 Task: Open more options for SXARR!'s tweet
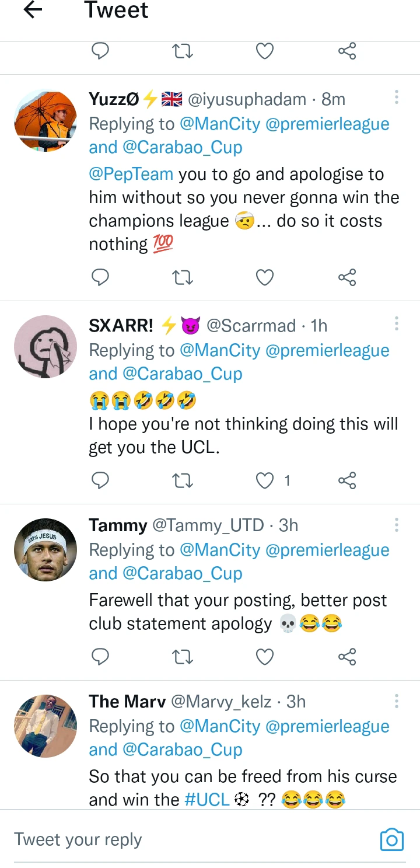point(396,324)
